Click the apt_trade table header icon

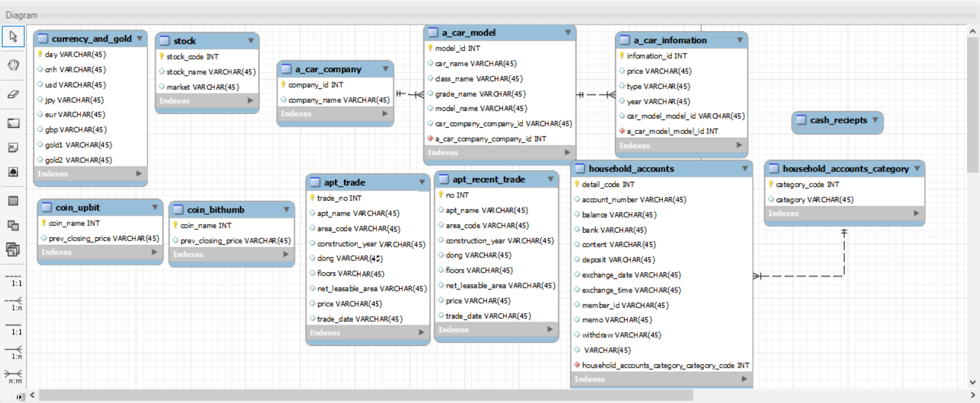coord(315,182)
